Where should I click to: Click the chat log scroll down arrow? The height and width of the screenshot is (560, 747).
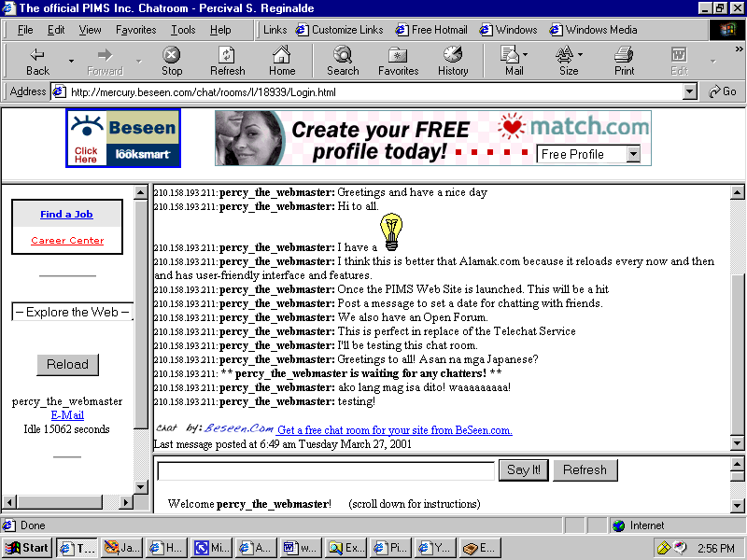[x=737, y=443]
